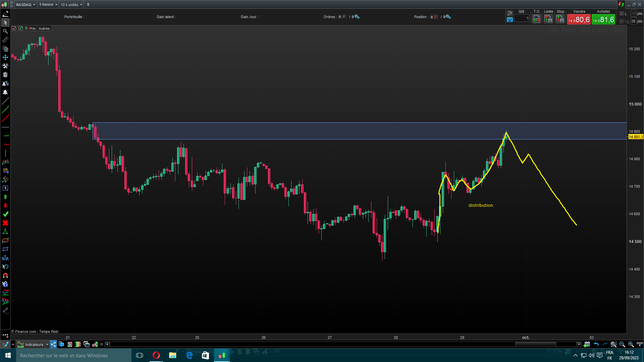Select the text annotation tool

[x=5, y=188]
